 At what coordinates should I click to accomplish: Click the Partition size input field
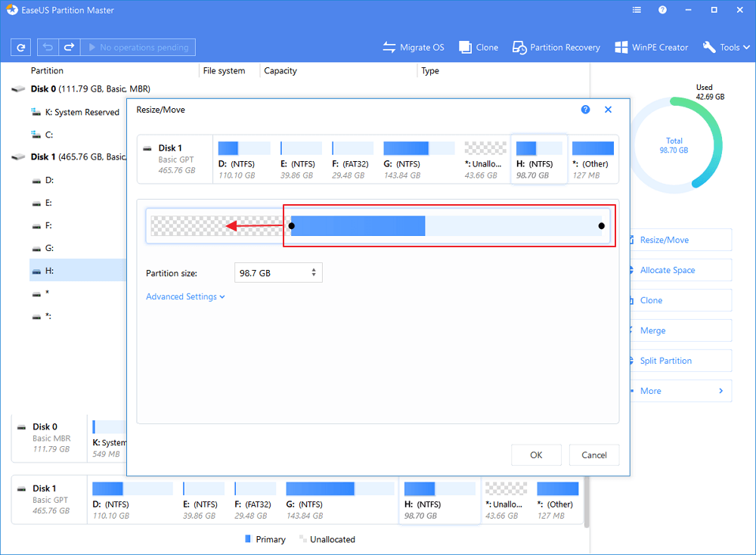pyautogui.click(x=272, y=273)
